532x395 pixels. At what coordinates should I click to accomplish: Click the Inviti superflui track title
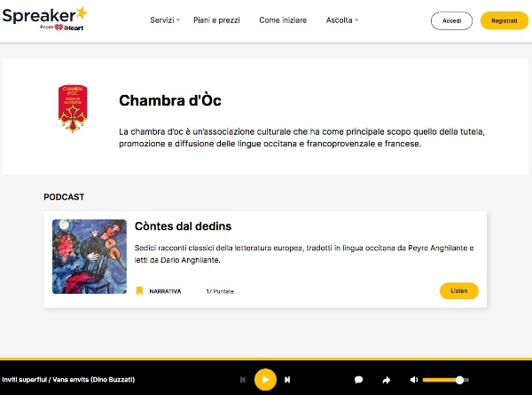pyautogui.click(x=68, y=380)
